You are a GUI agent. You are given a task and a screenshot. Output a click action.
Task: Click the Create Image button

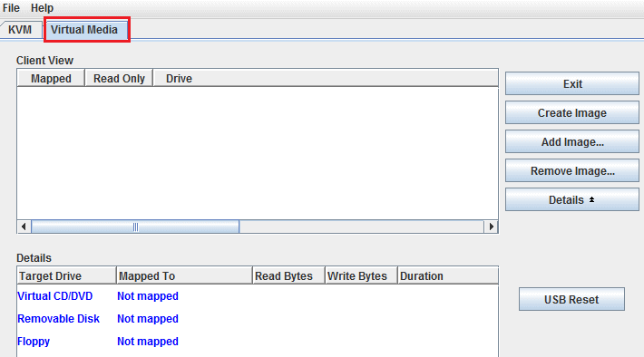click(x=572, y=113)
